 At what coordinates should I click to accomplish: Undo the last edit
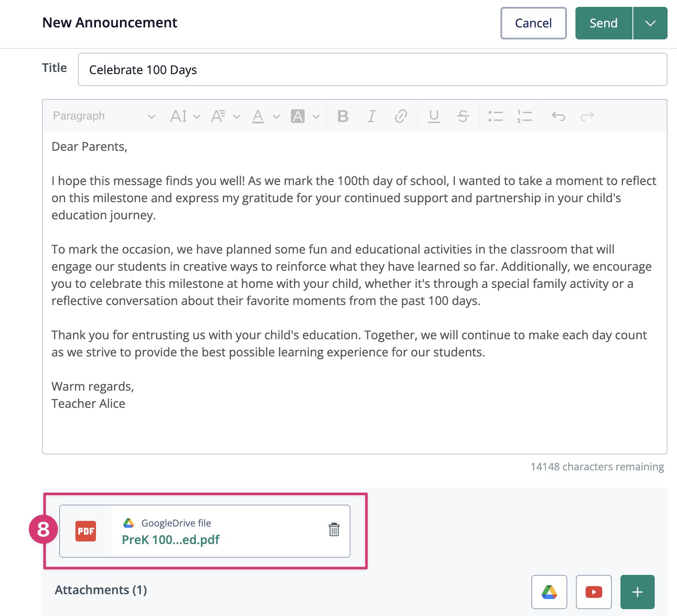point(558,116)
